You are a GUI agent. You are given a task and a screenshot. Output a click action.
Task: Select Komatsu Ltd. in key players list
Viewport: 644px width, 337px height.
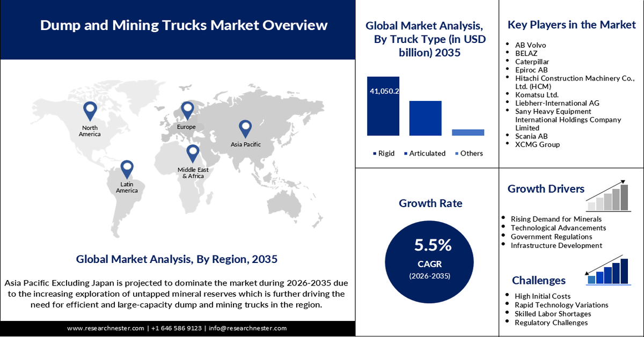(536, 95)
